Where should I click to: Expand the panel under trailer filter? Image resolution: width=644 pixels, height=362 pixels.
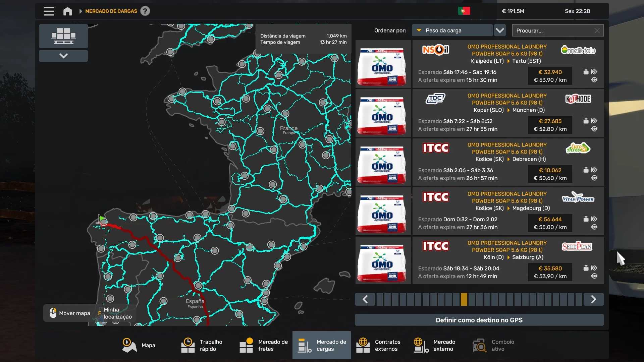(x=63, y=56)
